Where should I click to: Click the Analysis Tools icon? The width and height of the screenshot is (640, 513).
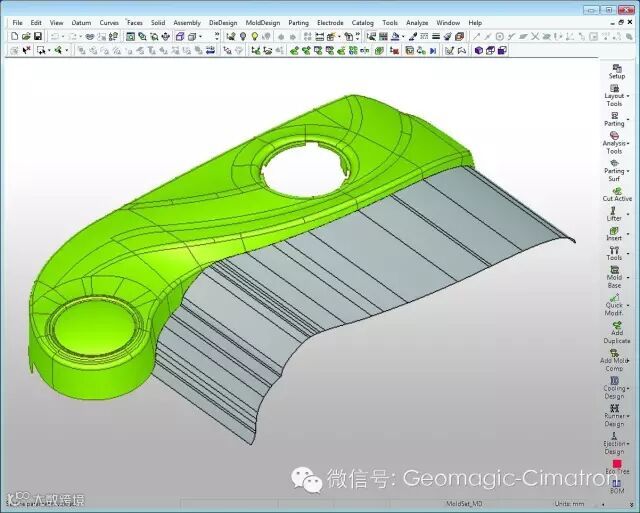click(614, 135)
